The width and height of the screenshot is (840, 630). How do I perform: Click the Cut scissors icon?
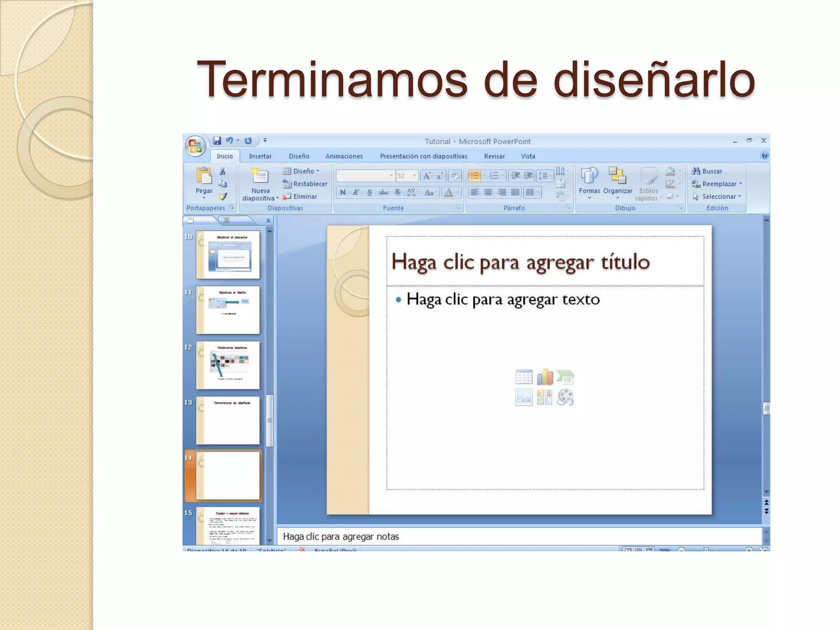[223, 171]
